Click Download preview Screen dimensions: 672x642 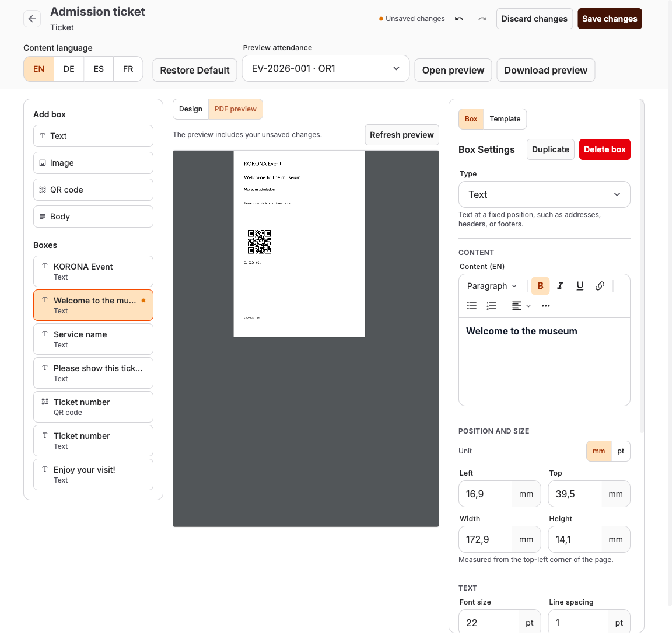tap(545, 71)
